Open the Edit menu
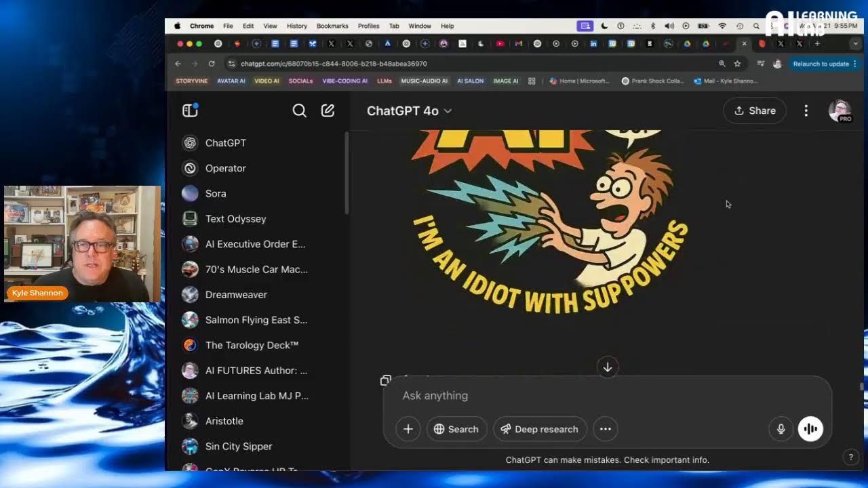The height and width of the screenshot is (488, 868). 248,26
